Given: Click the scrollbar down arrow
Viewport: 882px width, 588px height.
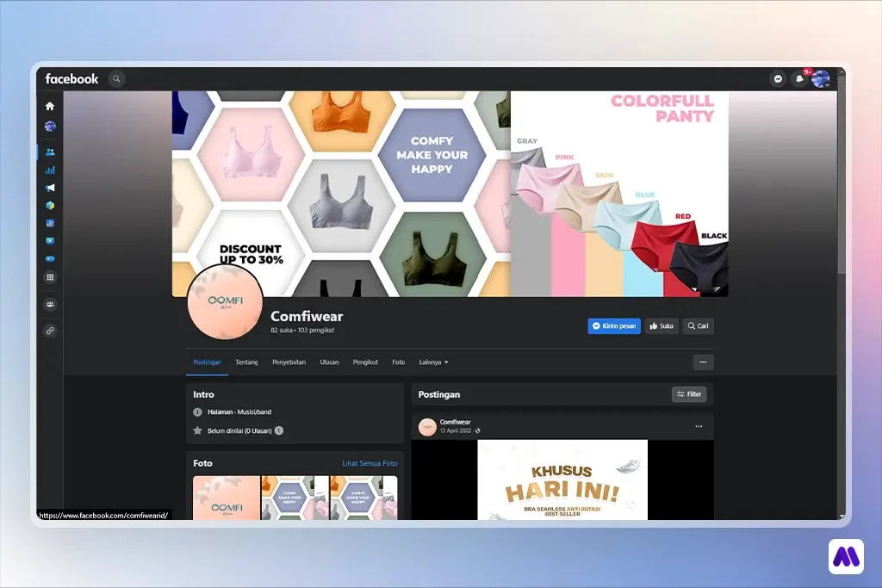Looking at the screenshot, I should 842,516.
